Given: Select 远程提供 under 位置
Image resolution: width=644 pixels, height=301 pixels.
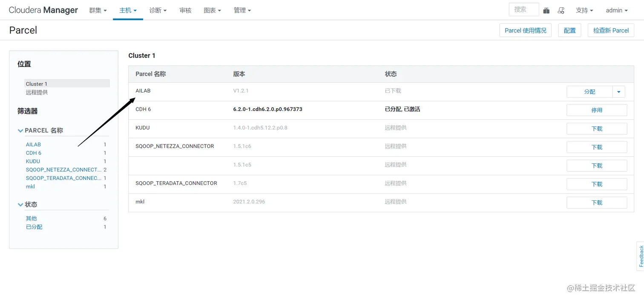Looking at the screenshot, I should 37,92.
